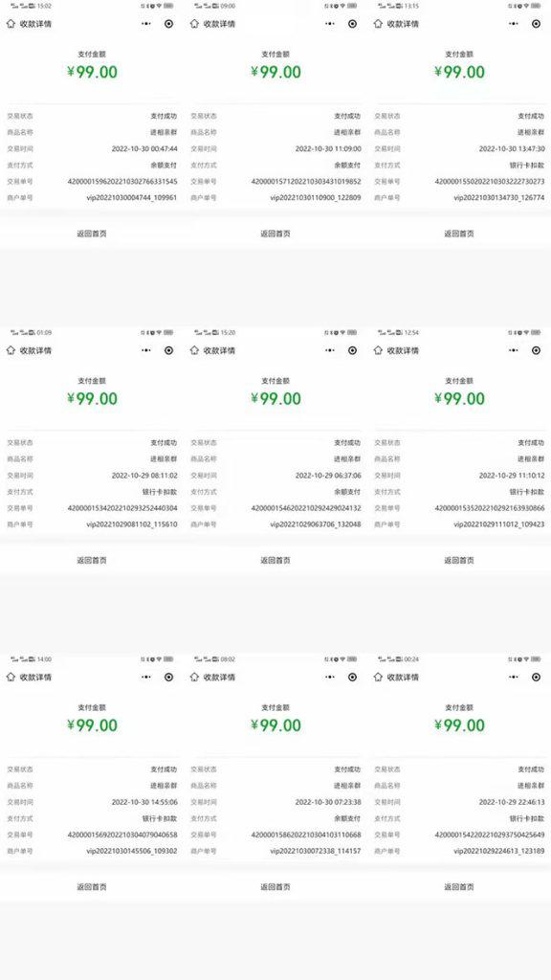Tap home icon in receipt timed 2022-10-30 14:55:06

pyautogui.click(x=11, y=677)
